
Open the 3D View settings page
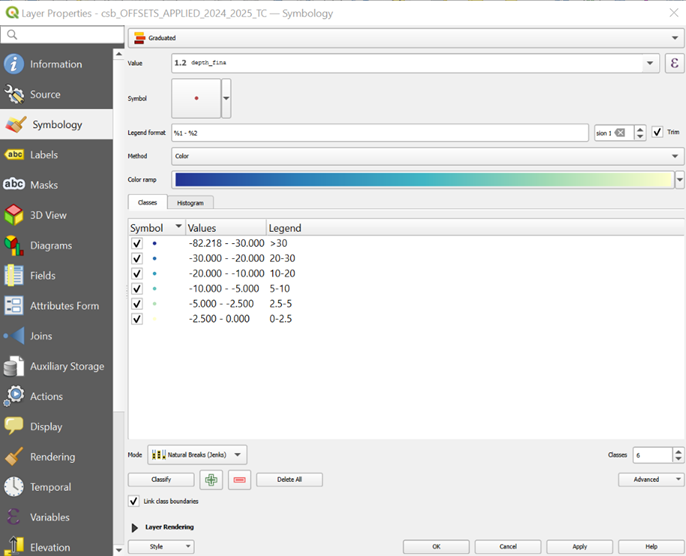click(x=48, y=215)
